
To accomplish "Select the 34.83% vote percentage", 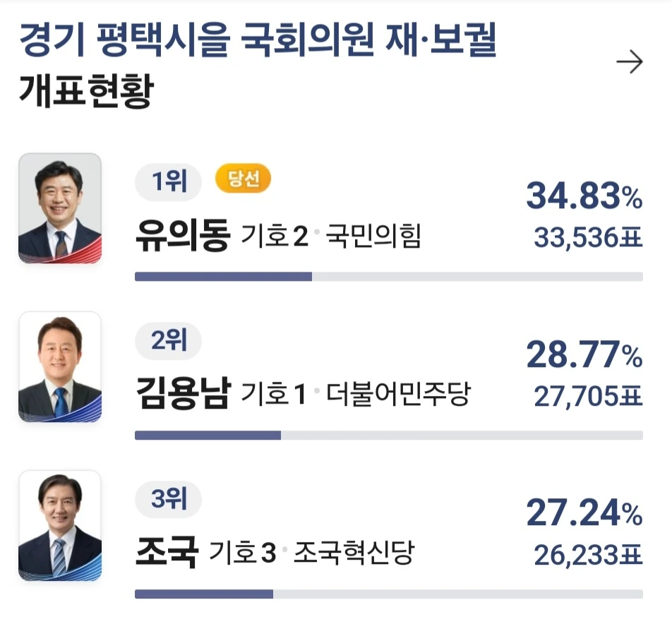I will (x=584, y=196).
